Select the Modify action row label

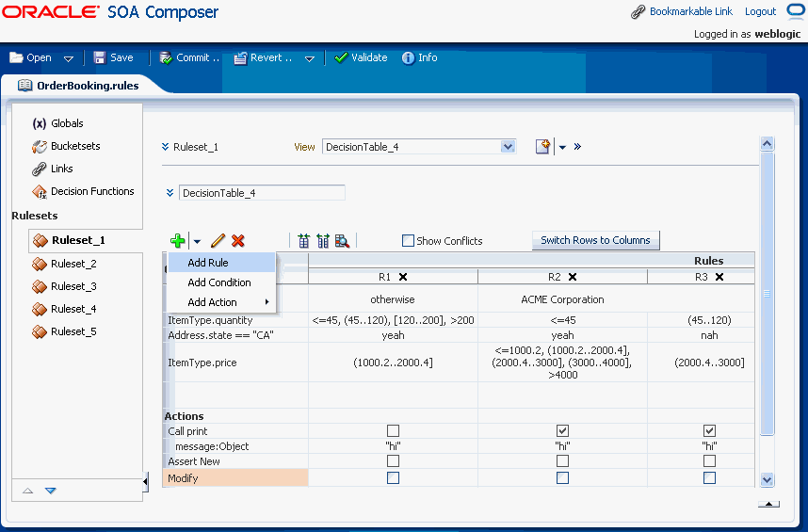coord(235,478)
